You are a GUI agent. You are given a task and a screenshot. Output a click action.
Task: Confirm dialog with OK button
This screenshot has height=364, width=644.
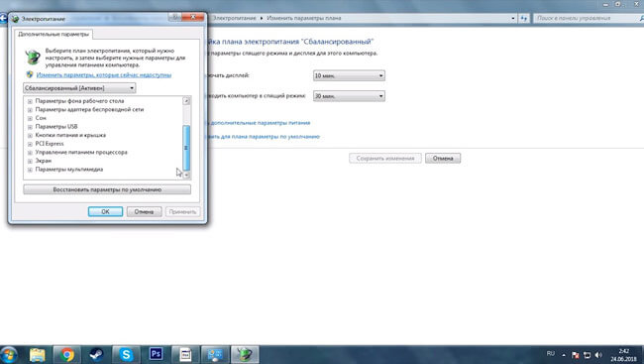[x=105, y=211]
